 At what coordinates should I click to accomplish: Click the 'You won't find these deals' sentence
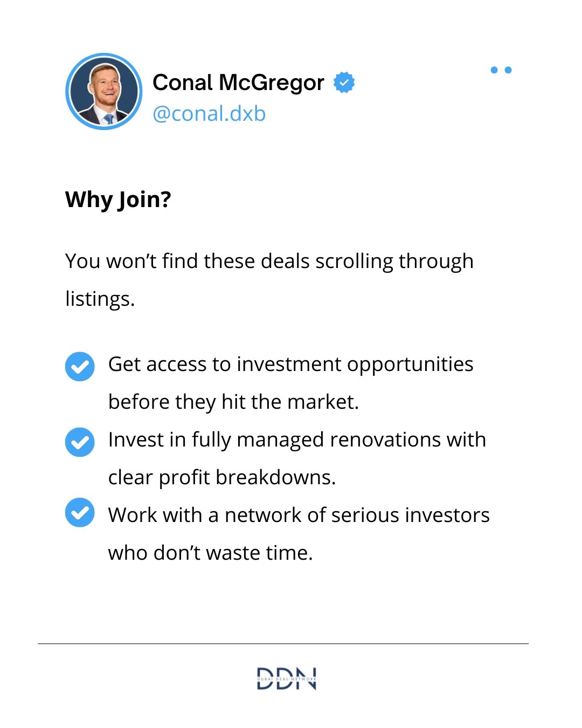click(x=269, y=262)
